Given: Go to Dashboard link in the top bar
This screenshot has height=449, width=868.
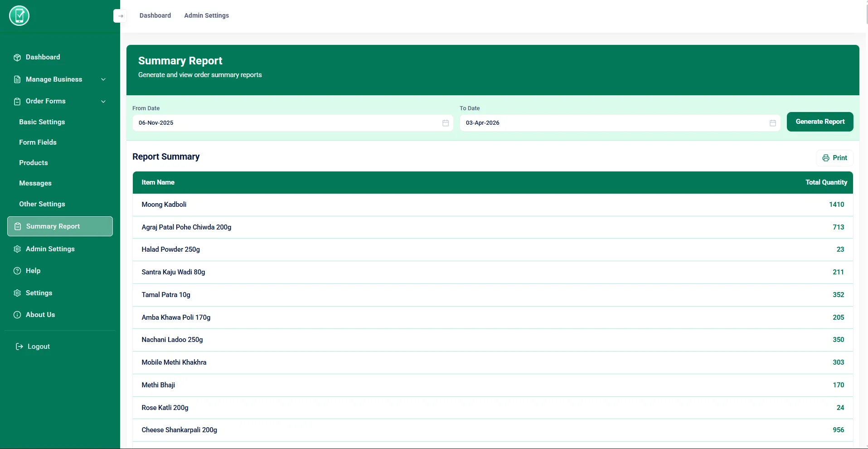Looking at the screenshot, I should click(x=155, y=15).
